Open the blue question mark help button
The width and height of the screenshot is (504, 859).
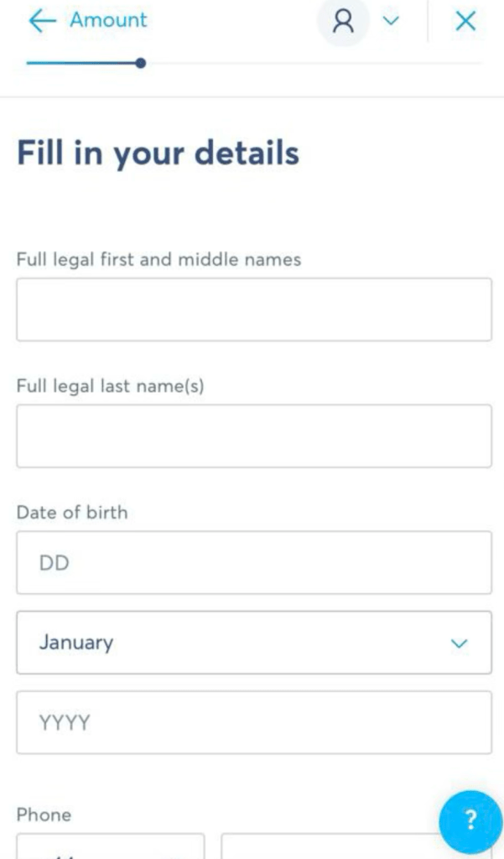(x=470, y=820)
